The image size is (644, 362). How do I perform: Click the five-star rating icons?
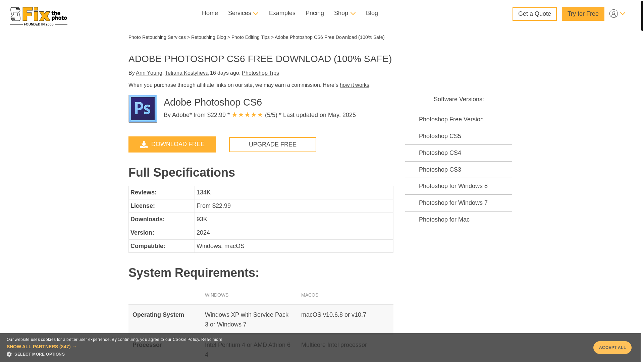247,115
